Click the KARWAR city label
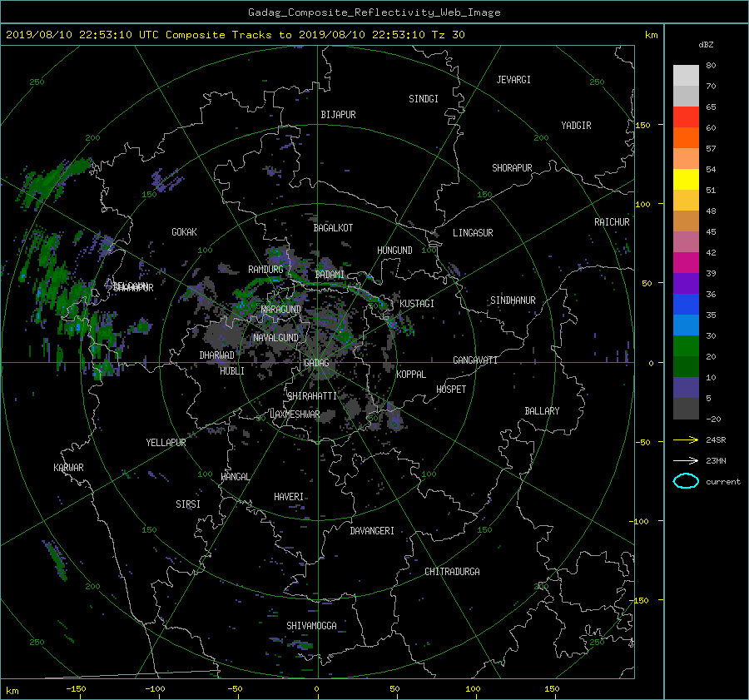The width and height of the screenshot is (749, 700). click(x=68, y=467)
